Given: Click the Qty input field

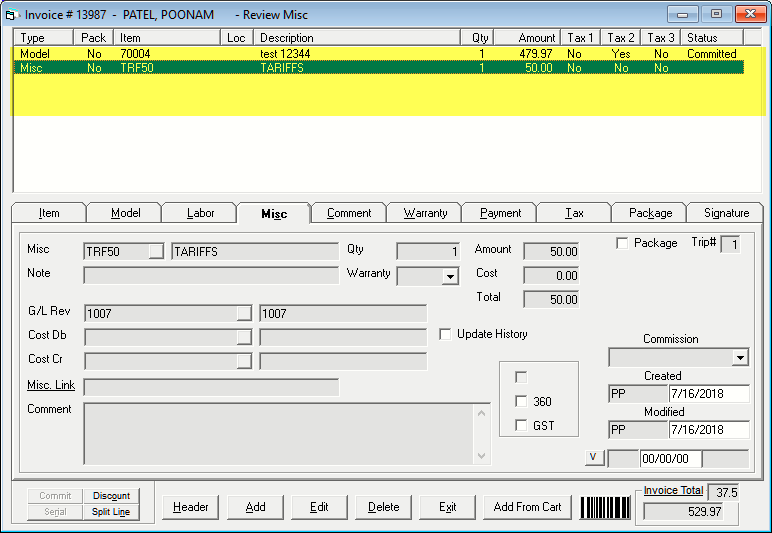Looking at the screenshot, I should [x=428, y=251].
